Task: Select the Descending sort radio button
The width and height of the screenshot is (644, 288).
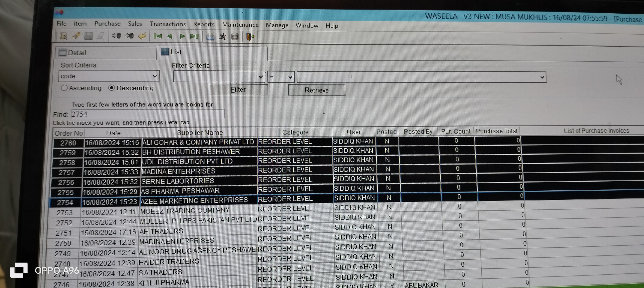Action: [x=111, y=88]
